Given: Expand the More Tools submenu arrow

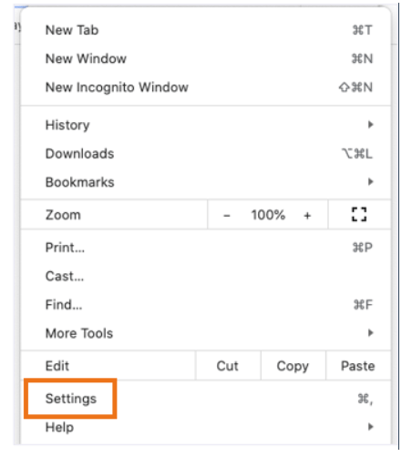Looking at the screenshot, I should pyautogui.click(x=370, y=333).
